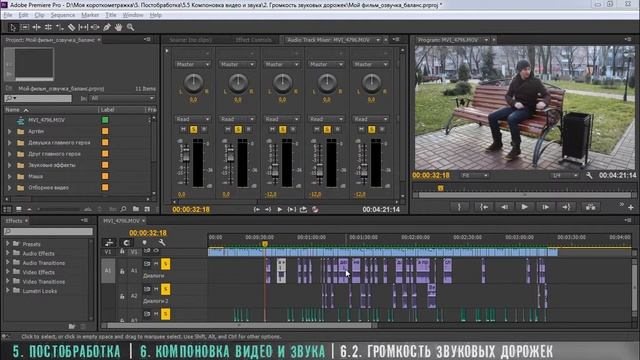Play the Program monitor preview
Screen dimensions: 640x360
click(x=524, y=207)
